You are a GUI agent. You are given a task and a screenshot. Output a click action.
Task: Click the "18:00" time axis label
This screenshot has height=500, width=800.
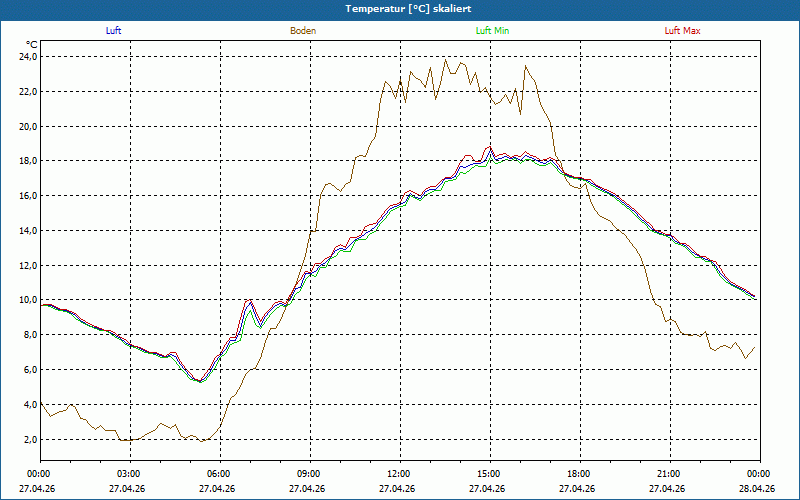[x=580, y=474]
